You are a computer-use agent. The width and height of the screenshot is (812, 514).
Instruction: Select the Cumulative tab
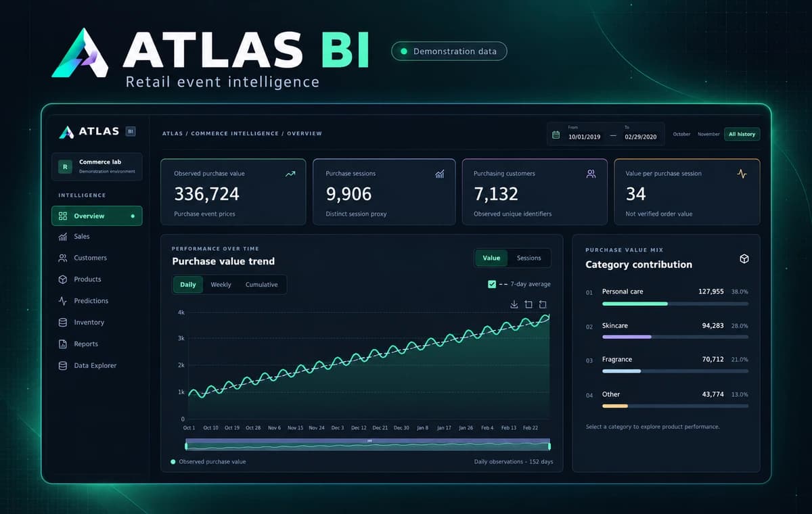click(262, 285)
